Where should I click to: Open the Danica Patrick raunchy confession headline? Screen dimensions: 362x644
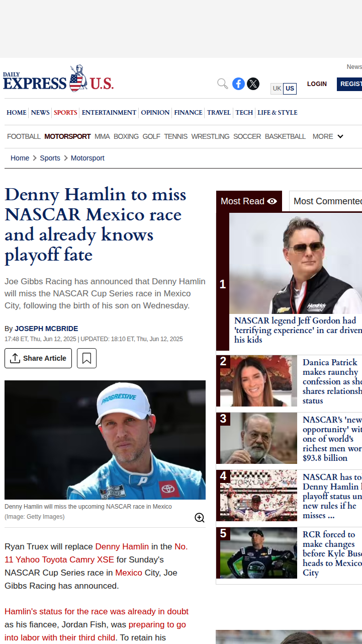coord(332,381)
